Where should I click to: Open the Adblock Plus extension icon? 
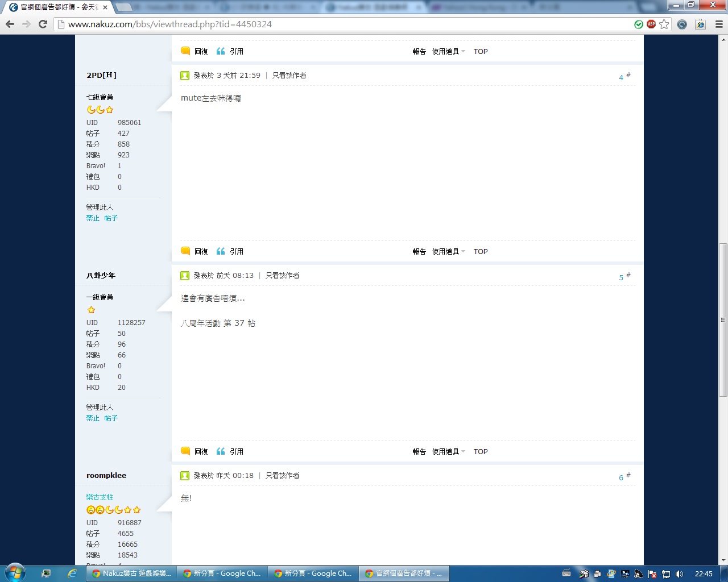[x=651, y=24]
